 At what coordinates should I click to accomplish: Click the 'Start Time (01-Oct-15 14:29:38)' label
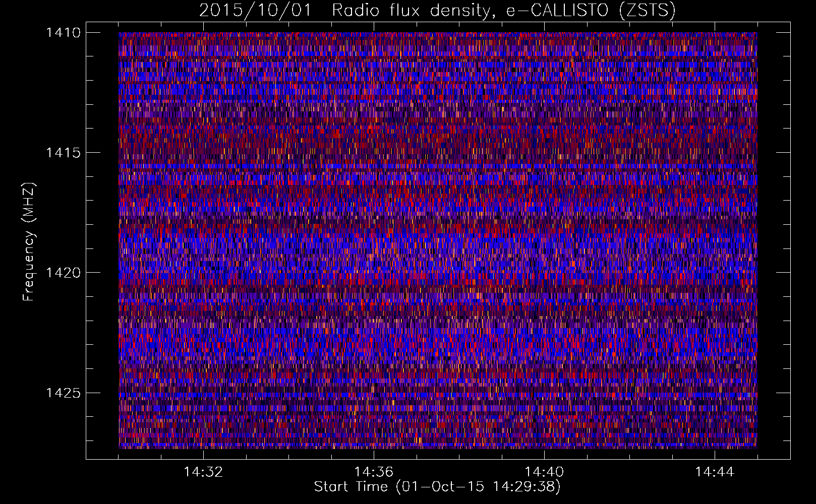[437, 487]
